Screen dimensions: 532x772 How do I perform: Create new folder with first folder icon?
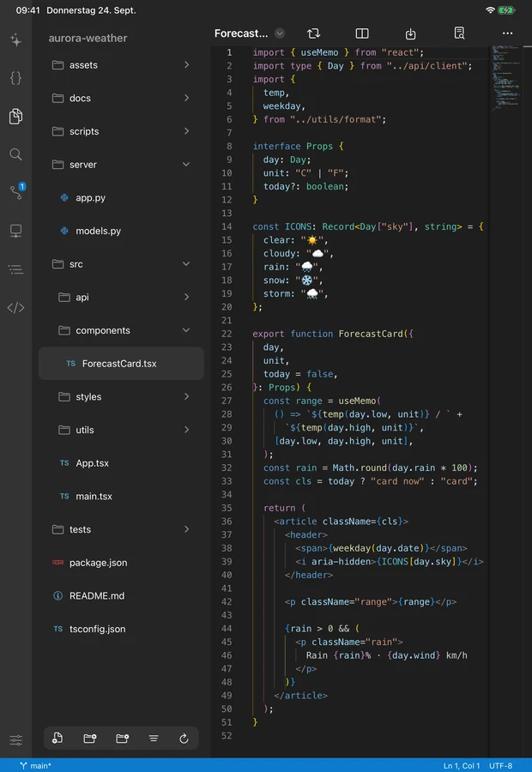click(89, 738)
